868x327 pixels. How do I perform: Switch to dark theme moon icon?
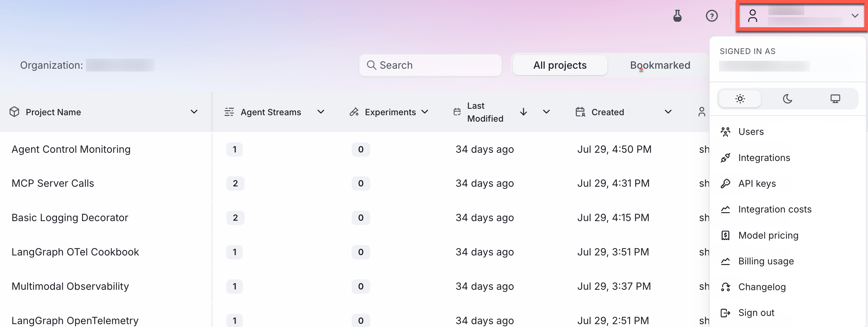point(787,99)
